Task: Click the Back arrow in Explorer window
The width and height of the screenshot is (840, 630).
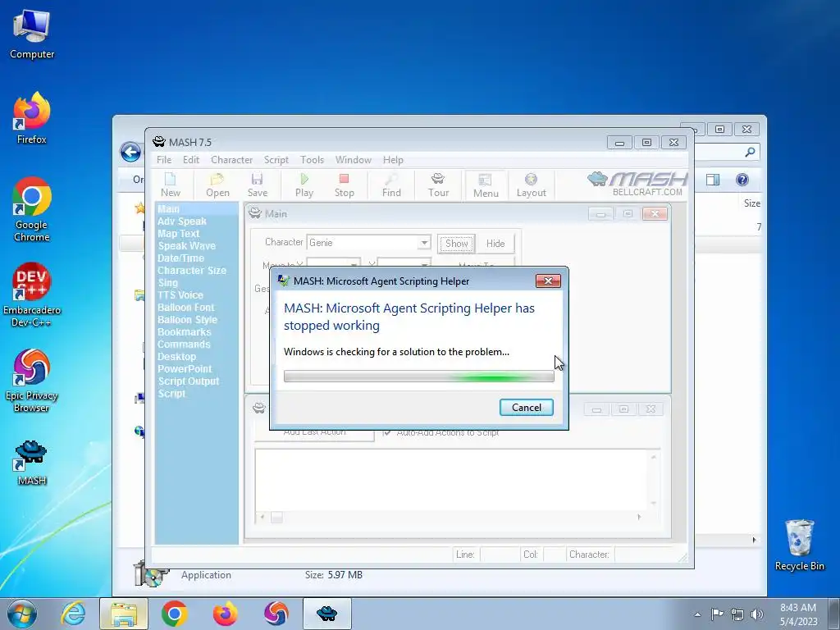Action: click(130, 152)
